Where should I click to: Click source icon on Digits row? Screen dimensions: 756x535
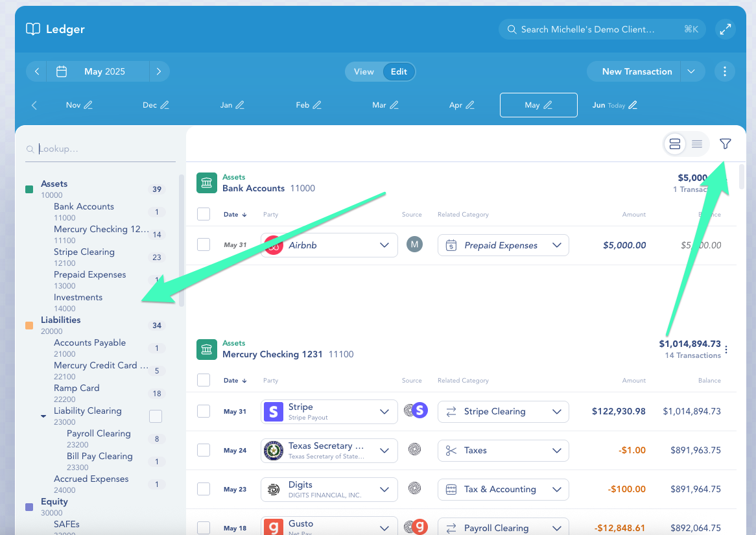click(x=415, y=488)
